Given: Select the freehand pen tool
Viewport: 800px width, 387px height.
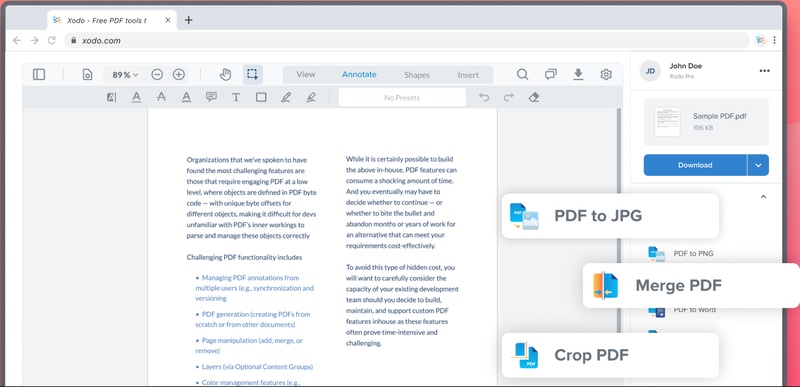Looking at the screenshot, I should pyautogui.click(x=286, y=97).
